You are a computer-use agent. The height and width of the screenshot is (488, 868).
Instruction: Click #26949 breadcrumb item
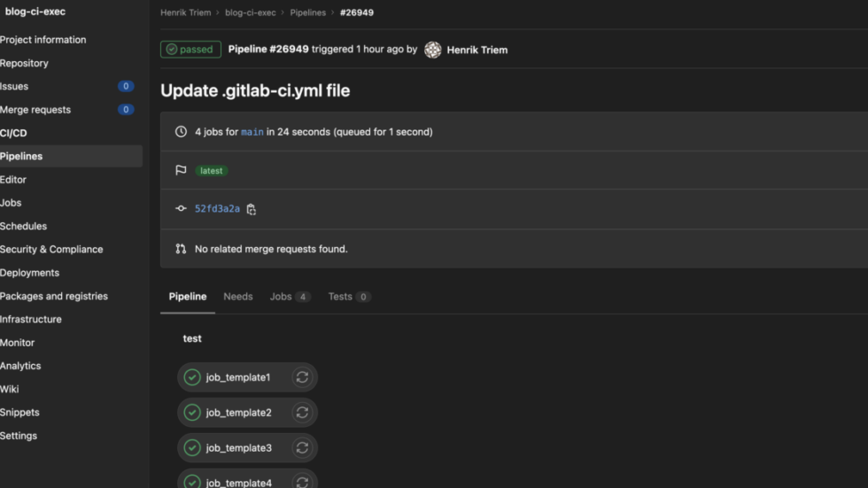pyautogui.click(x=357, y=12)
